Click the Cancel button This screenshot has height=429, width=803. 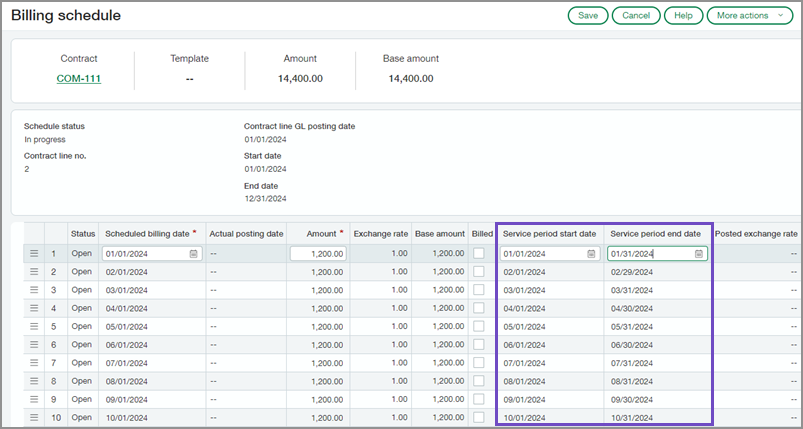pos(636,15)
